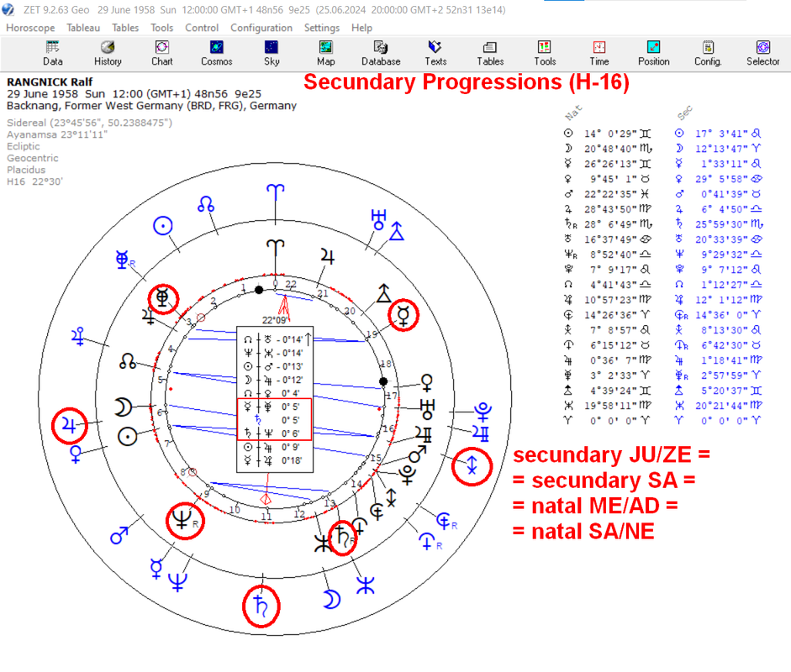
Task: Click the Chart toolbar icon
Action: click(162, 53)
